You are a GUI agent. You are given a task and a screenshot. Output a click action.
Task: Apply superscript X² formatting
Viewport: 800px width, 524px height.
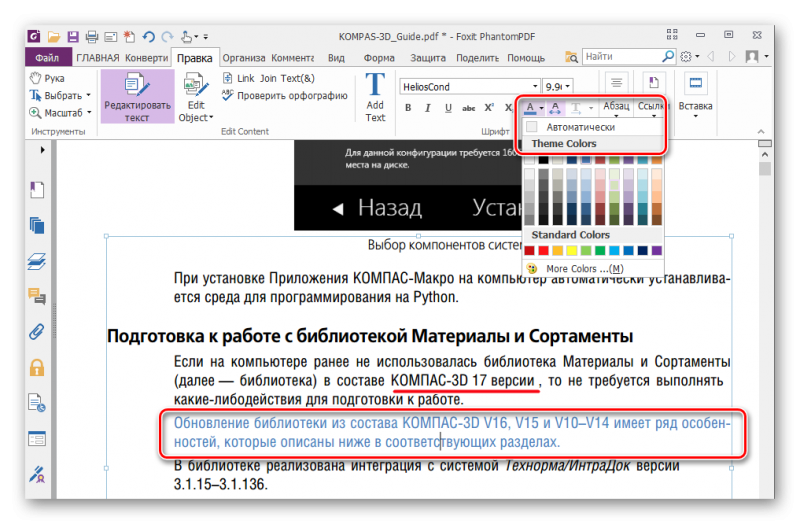(x=489, y=108)
